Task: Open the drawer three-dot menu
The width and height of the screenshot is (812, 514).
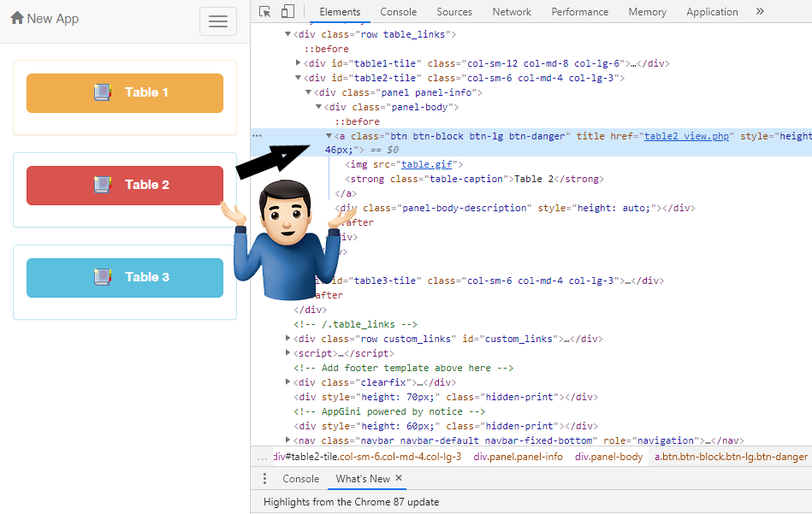Action: tap(264, 479)
